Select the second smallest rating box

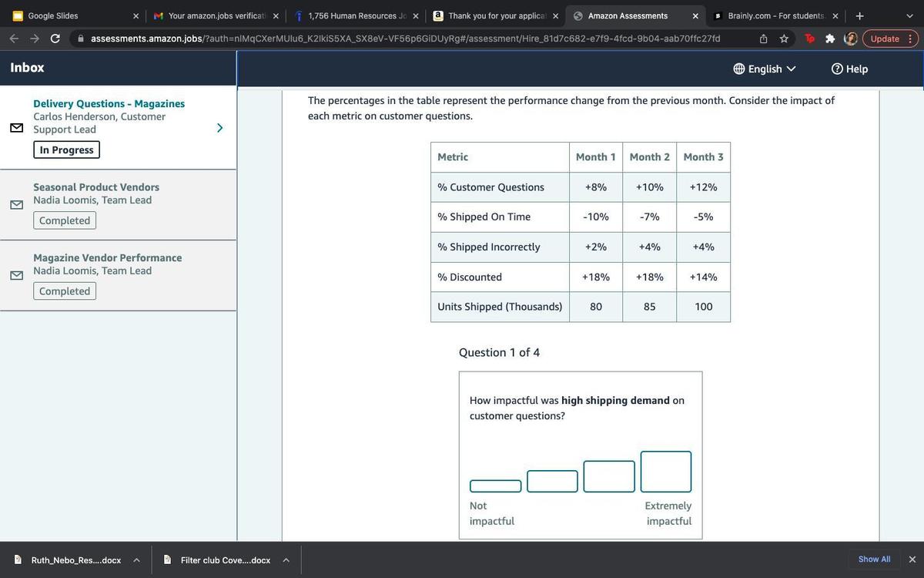click(x=552, y=481)
